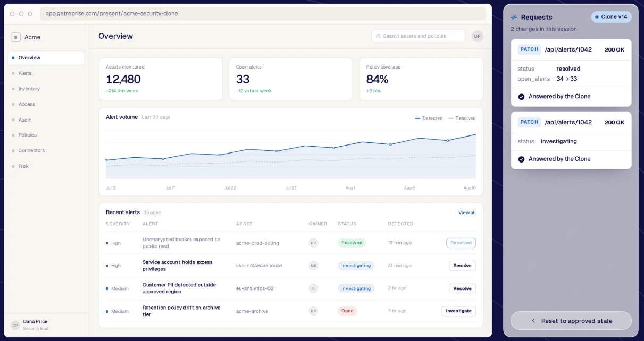
Task: Click DP owner avatar in acme-prod-billing row
Action: click(313, 243)
